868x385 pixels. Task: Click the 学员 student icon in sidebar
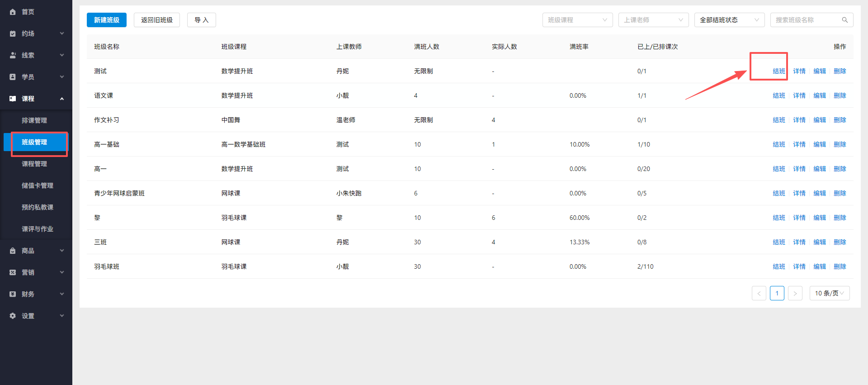point(13,77)
